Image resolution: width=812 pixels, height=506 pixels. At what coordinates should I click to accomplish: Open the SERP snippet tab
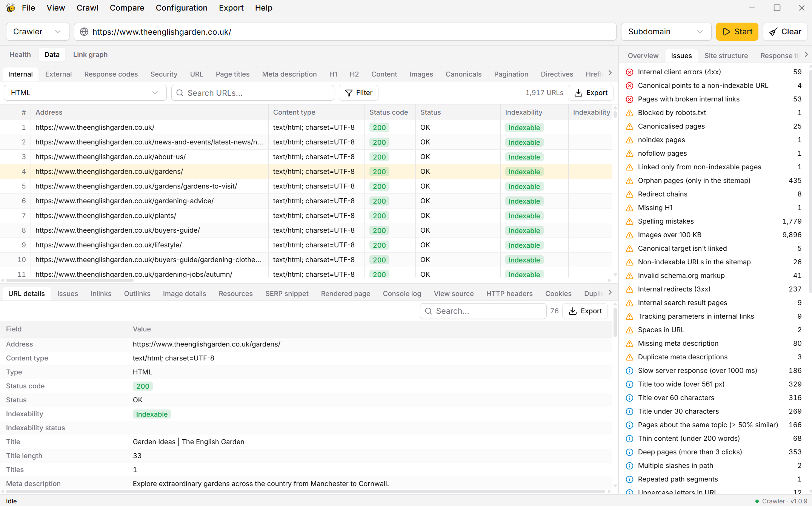tap(287, 294)
